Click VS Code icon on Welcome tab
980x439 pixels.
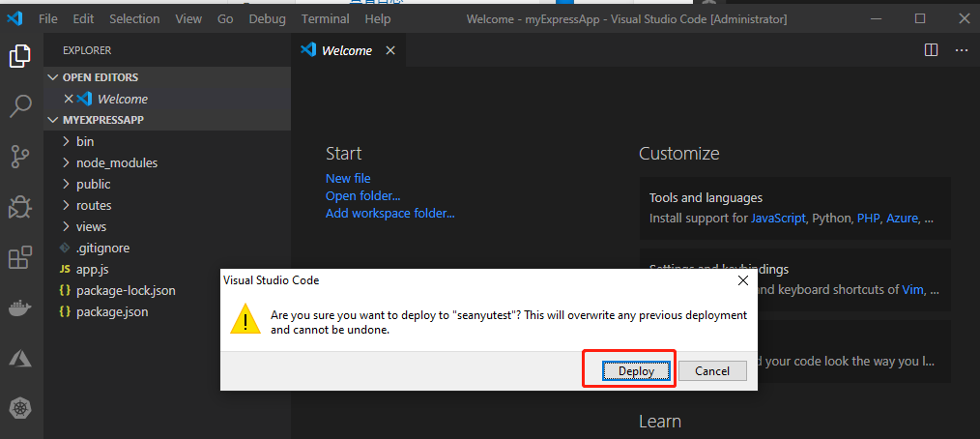[x=308, y=50]
